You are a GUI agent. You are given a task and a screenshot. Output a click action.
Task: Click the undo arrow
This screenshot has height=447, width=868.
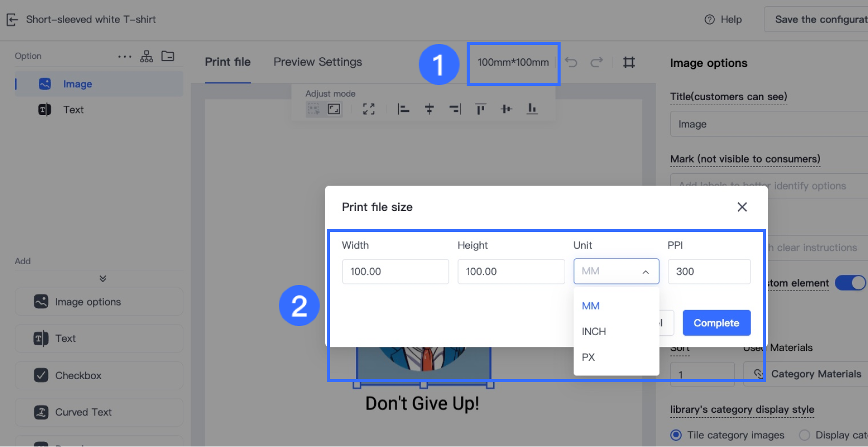coord(571,62)
